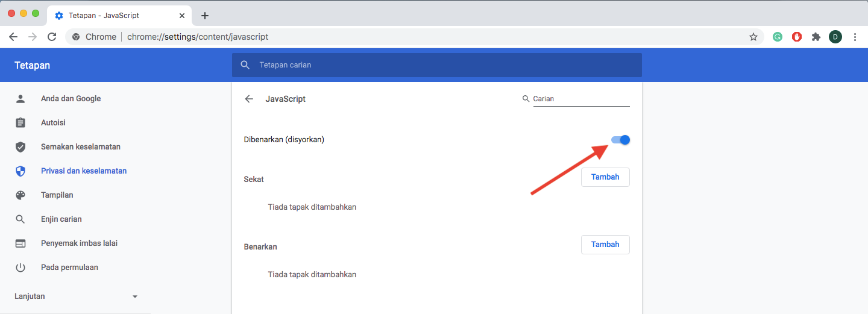
Task: Select Privasi dan keselamatan in sidebar
Action: click(84, 171)
